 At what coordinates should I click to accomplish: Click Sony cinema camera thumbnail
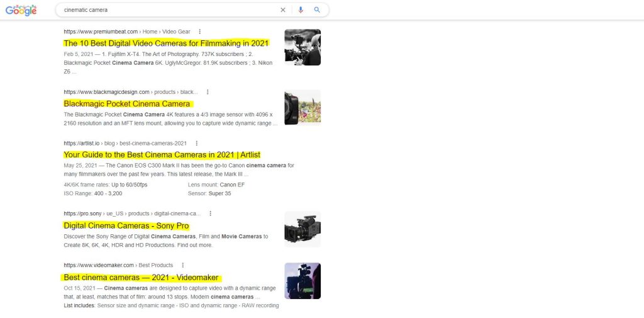pos(303,229)
